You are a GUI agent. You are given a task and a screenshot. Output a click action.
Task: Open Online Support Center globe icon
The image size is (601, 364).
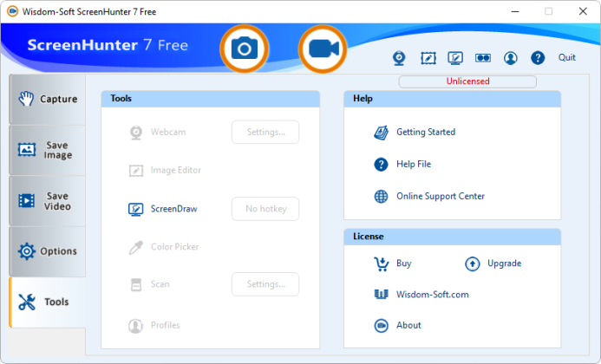click(x=381, y=197)
